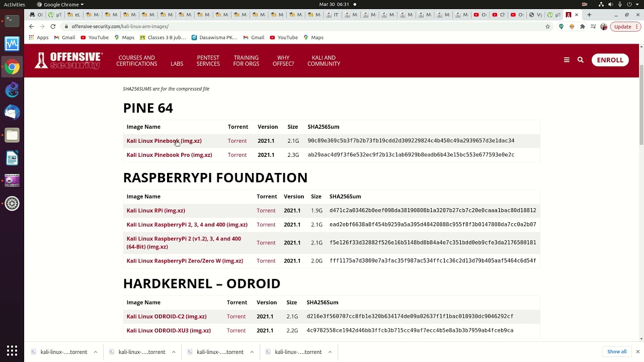This screenshot has height=362, width=644.
Task: Open the Extensions puzzle icon
Action: click(583, 27)
